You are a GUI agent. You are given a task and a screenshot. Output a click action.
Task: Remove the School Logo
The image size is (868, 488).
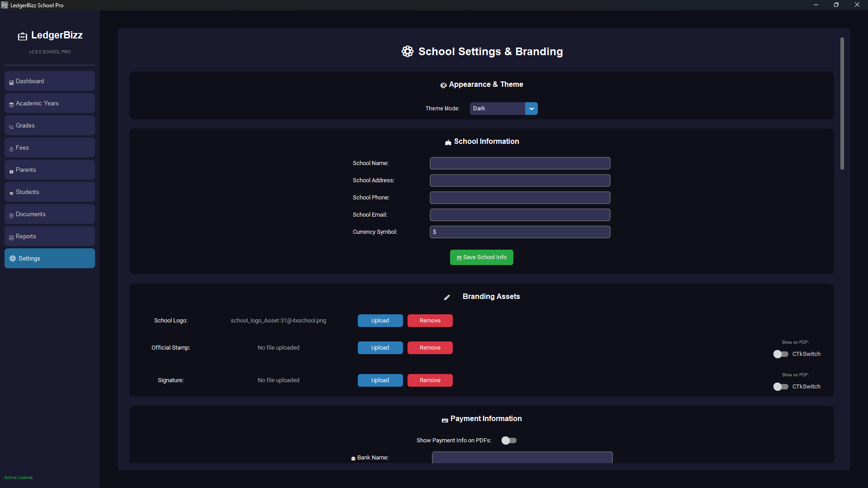(430, 321)
